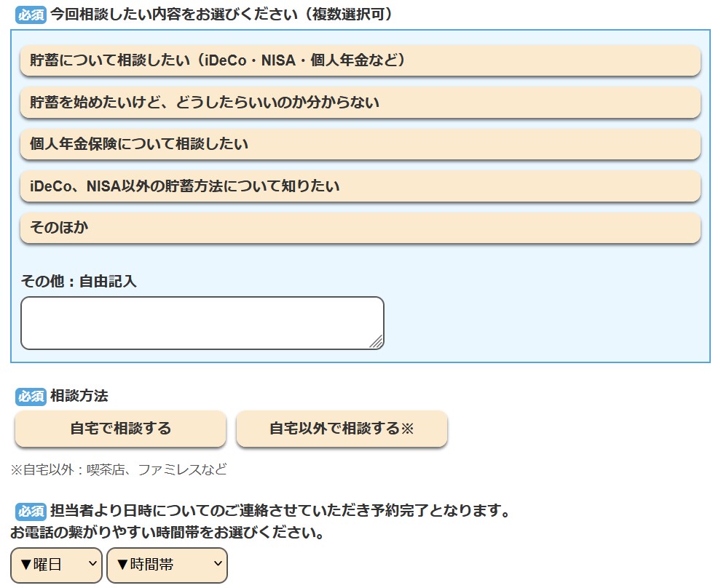Image resolution: width=721 pixels, height=588 pixels.
Task: Click the resize handle of free-entry textarea
Action: tap(376, 342)
